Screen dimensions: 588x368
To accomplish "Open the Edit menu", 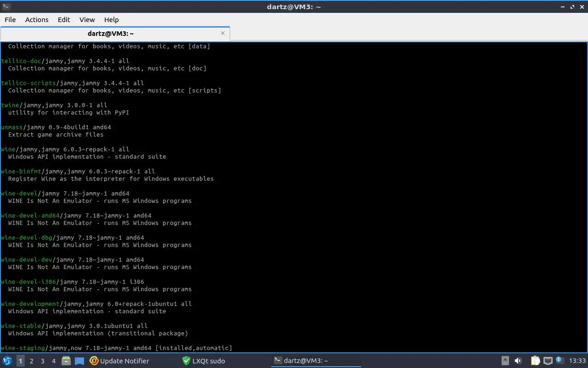I will [64, 19].
